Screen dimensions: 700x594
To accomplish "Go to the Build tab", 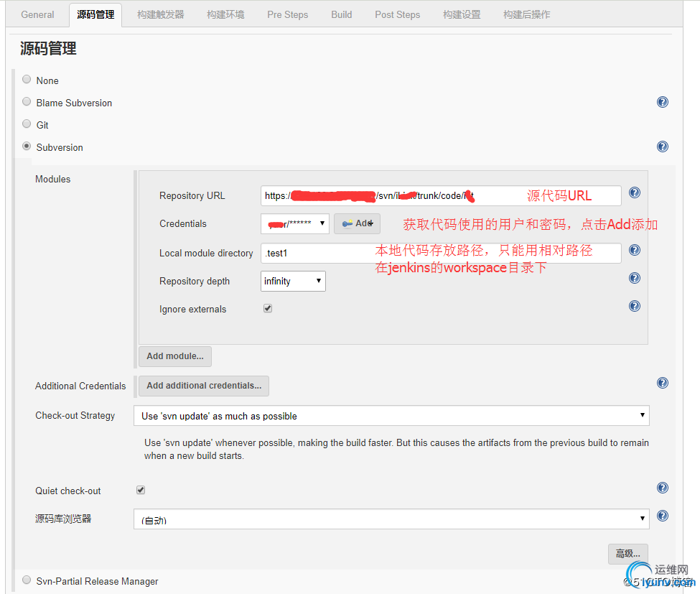I will (342, 15).
